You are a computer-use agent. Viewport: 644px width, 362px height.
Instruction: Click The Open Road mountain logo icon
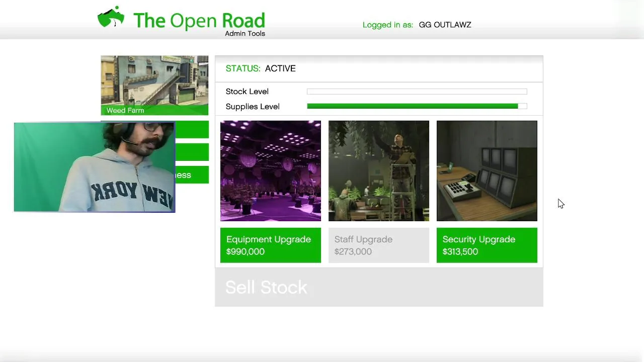tap(111, 17)
